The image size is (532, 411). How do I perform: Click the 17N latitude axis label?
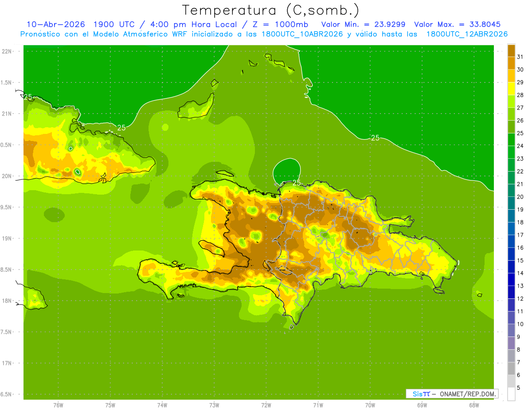[x=7, y=363]
